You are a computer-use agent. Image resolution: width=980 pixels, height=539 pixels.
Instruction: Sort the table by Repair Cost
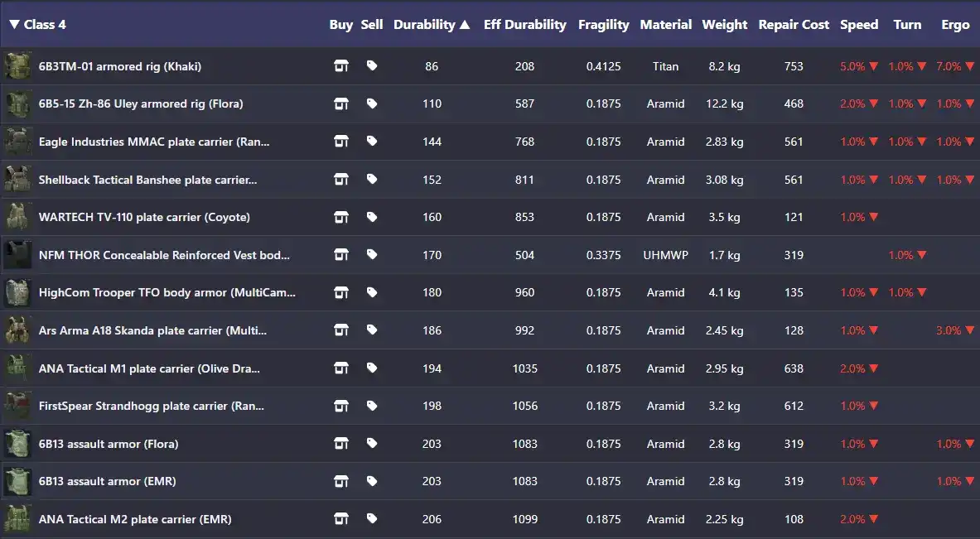793,24
